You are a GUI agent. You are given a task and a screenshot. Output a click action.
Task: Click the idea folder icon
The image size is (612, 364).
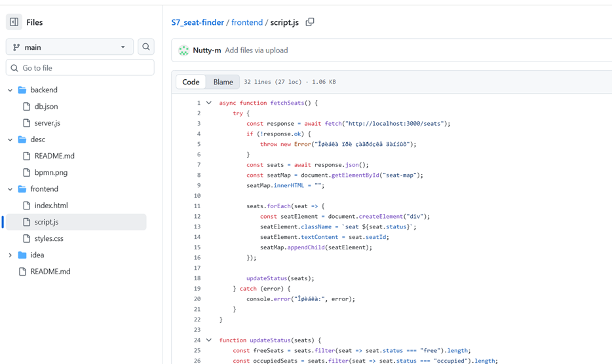click(22, 255)
